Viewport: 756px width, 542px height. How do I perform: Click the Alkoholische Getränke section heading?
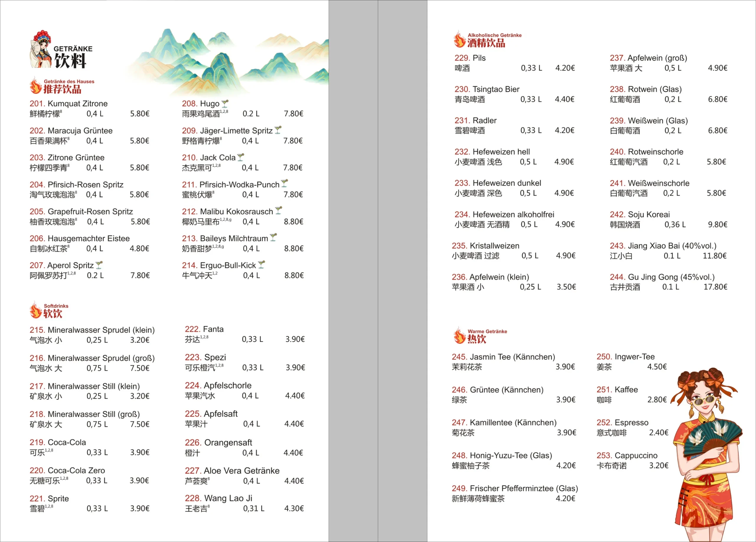494,35
